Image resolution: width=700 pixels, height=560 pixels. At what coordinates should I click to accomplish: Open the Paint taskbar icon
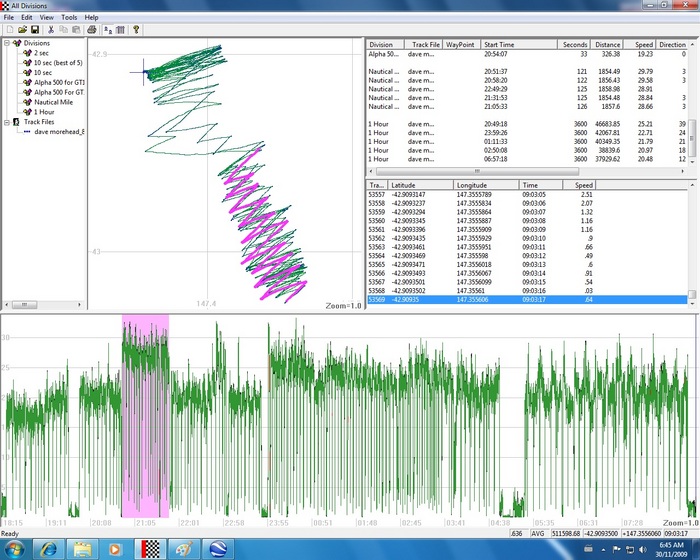(x=183, y=549)
